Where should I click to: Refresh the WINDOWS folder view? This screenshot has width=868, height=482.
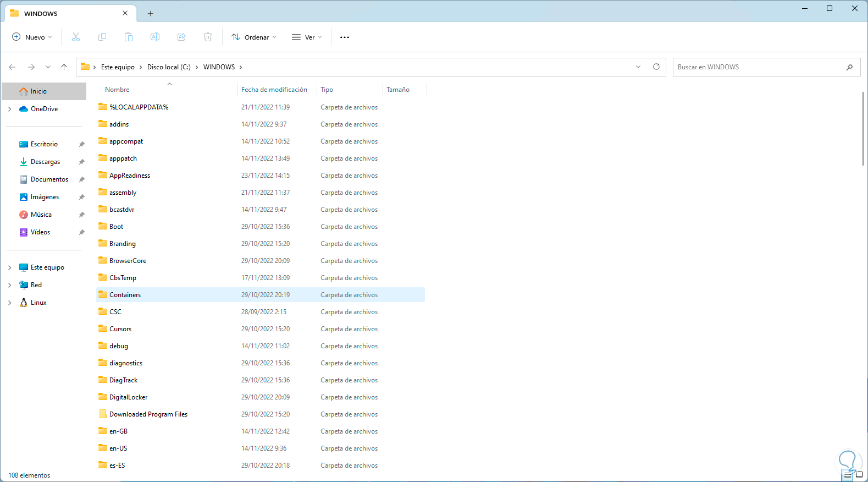656,67
